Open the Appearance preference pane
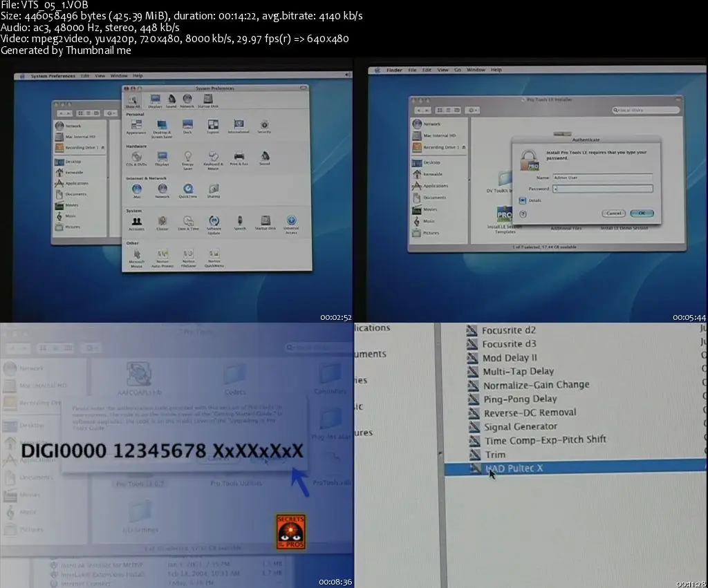708x588 pixels. pos(136,127)
